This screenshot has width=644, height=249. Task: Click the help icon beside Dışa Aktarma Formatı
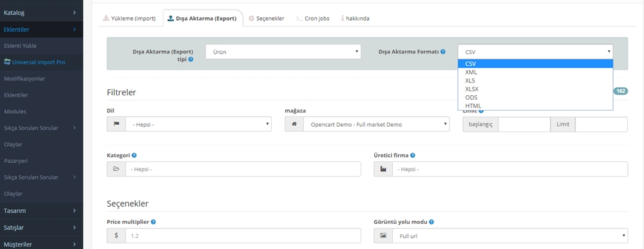click(443, 52)
